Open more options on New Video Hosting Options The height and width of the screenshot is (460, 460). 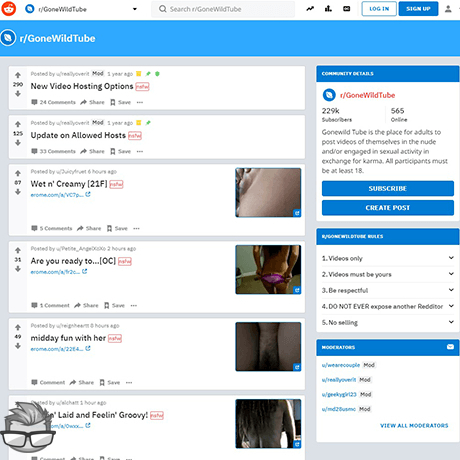point(140,102)
